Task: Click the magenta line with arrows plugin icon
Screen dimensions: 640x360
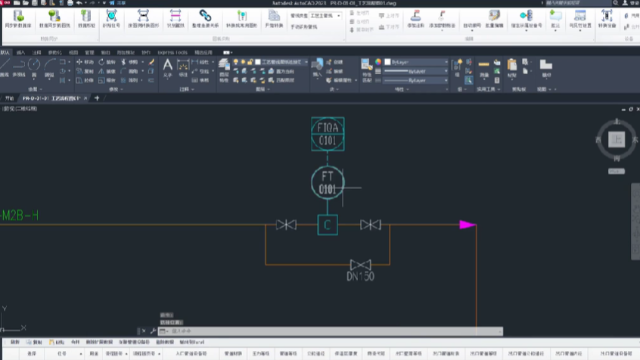Action: click(176, 16)
